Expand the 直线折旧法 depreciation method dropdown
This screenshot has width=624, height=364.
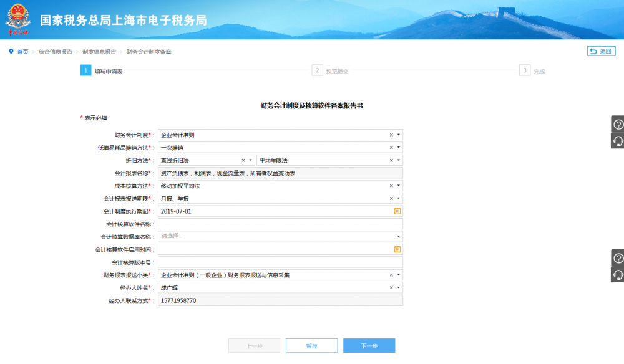[x=251, y=160]
